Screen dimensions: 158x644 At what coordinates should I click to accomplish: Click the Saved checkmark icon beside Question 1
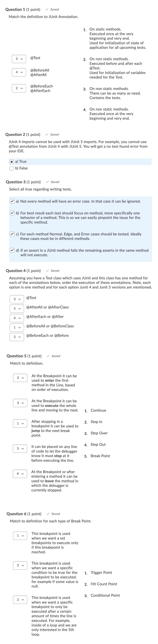coord(47,10)
